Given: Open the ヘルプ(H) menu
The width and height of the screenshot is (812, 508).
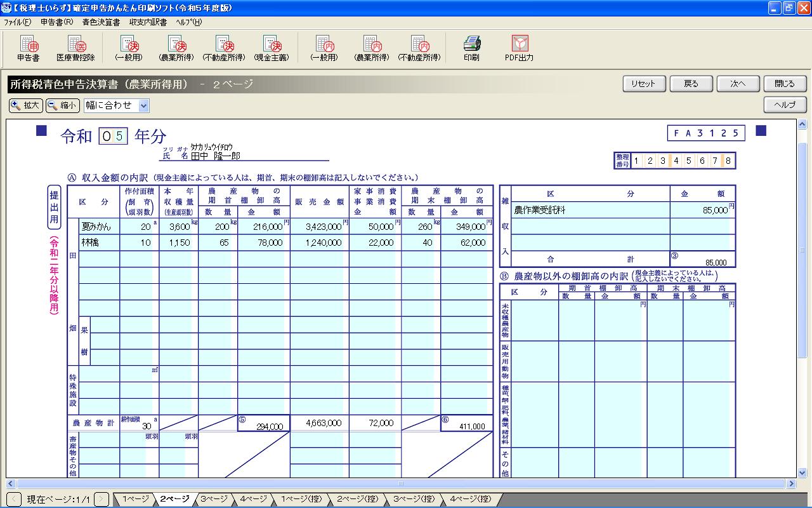Looking at the screenshot, I should [x=189, y=22].
